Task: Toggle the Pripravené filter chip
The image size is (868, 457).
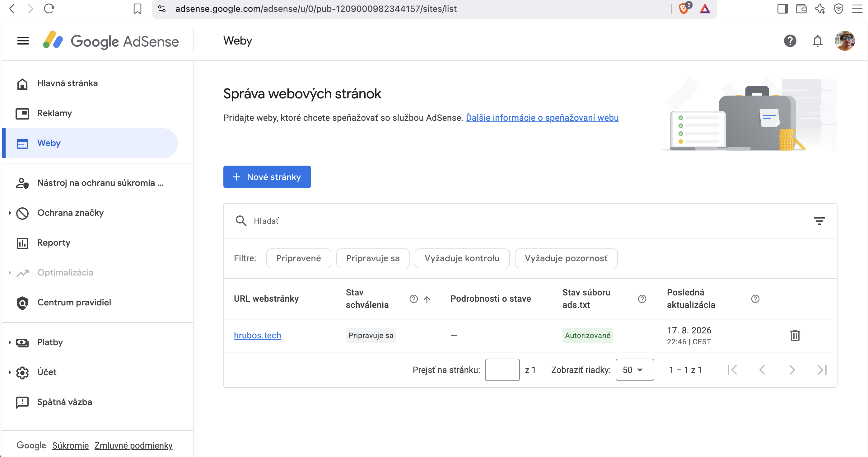Action: tap(299, 258)
